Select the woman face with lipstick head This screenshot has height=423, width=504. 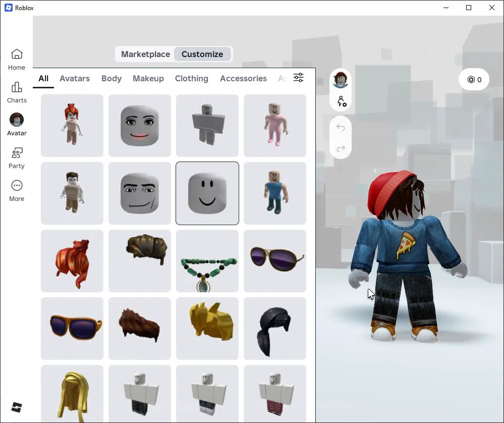[140, 126]
